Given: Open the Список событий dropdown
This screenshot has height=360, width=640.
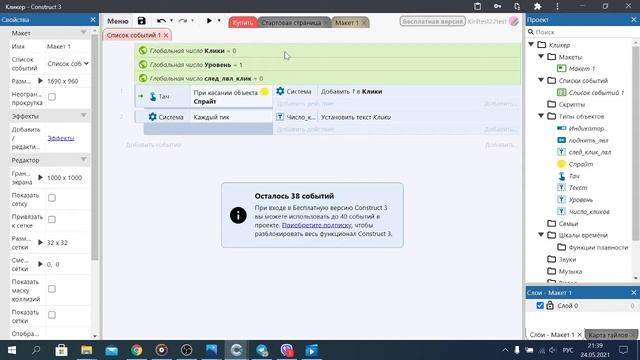Looking at the screenshot, I should point(68,64).
